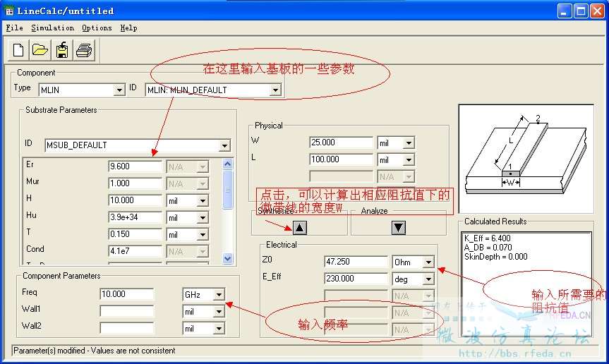Click the Cond value field 4.1e7
This screenshot has height=364, width=609.
135,251
